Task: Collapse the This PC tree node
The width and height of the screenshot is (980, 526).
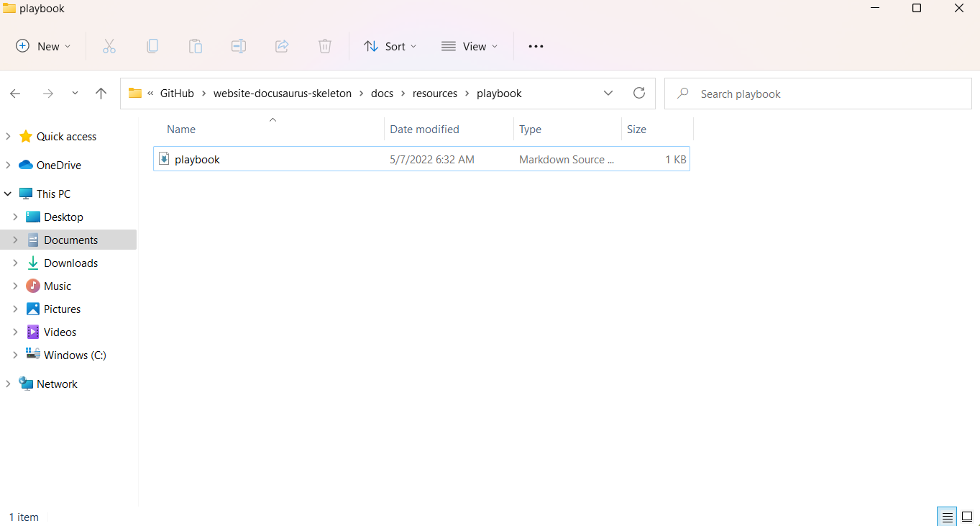Action: pyautogui.click(x=9, y=194)
